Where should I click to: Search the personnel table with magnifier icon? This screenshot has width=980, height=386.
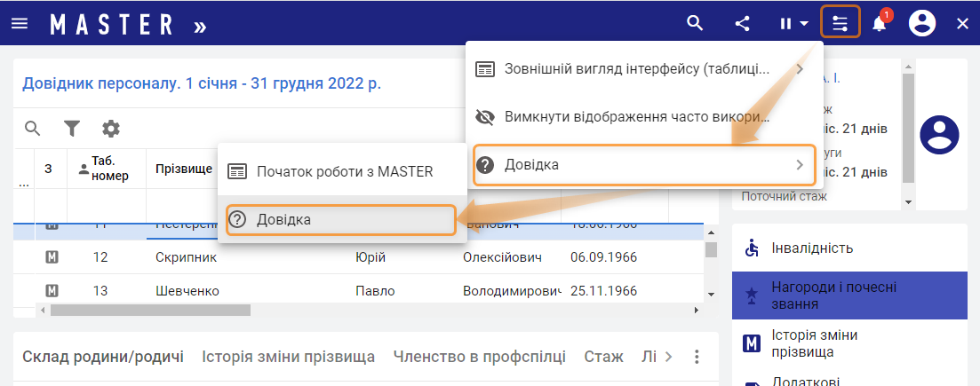click(33, 129)
